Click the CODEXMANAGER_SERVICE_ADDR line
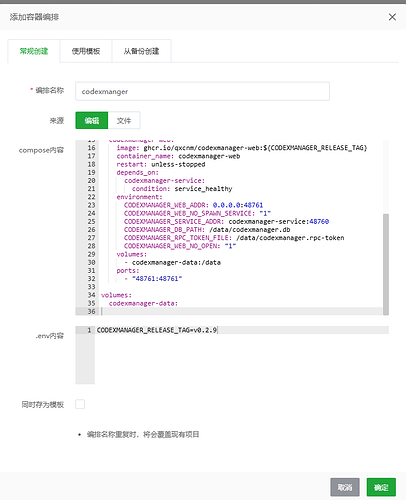This screenshot has height=500, width=406. [226, 221]
